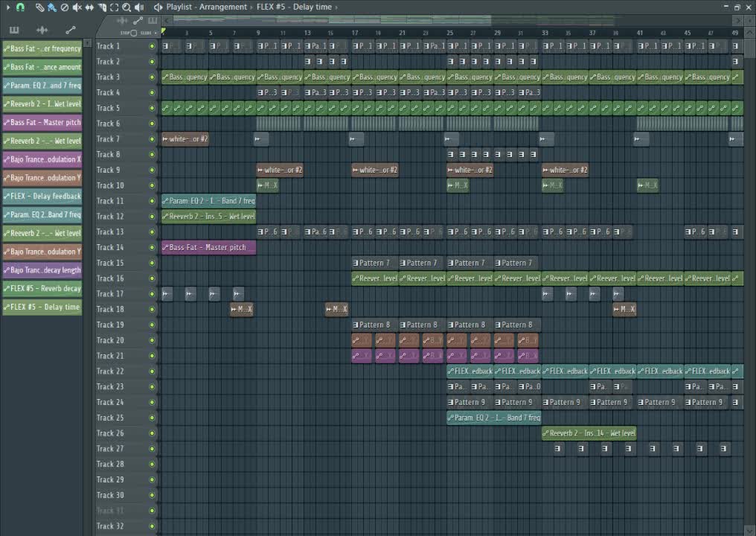Select the FLEX #5 - Reverb decay picker item
The image size is (756, 536).
(42, 289)
